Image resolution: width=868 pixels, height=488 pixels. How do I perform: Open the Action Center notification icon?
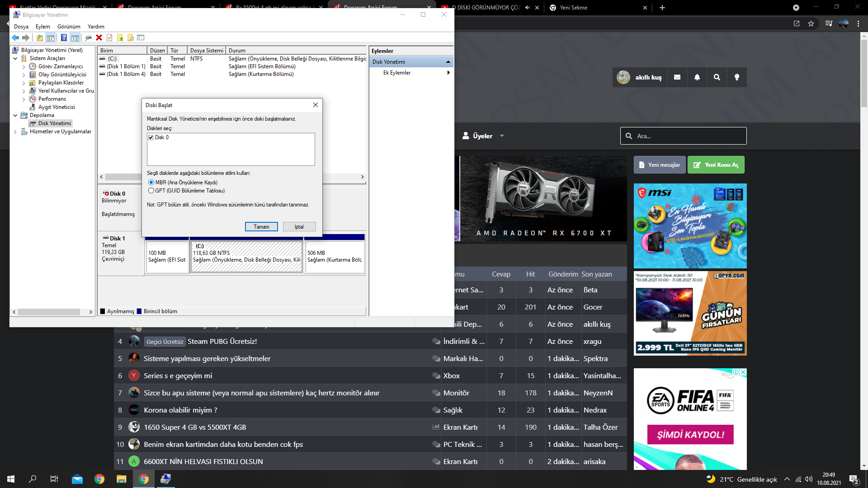click(854, 479)
